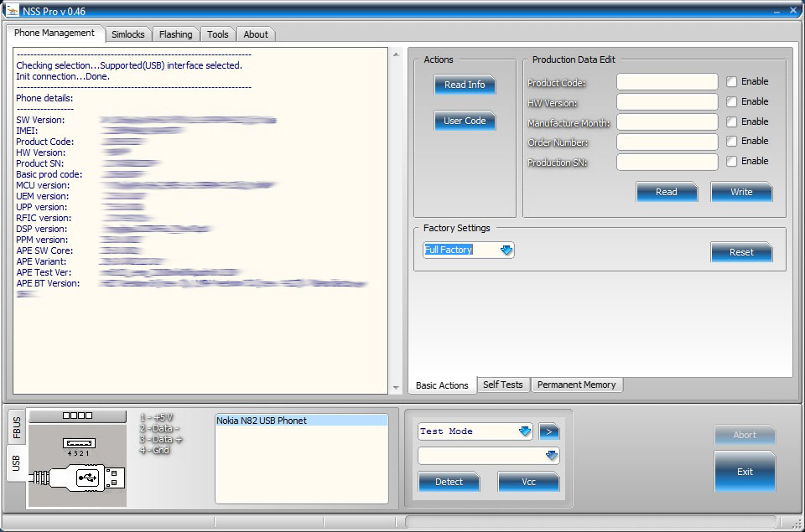Switch to the Simlocks tab
Image resolution: width=805 pixels, height=532 pixels.
128,34
